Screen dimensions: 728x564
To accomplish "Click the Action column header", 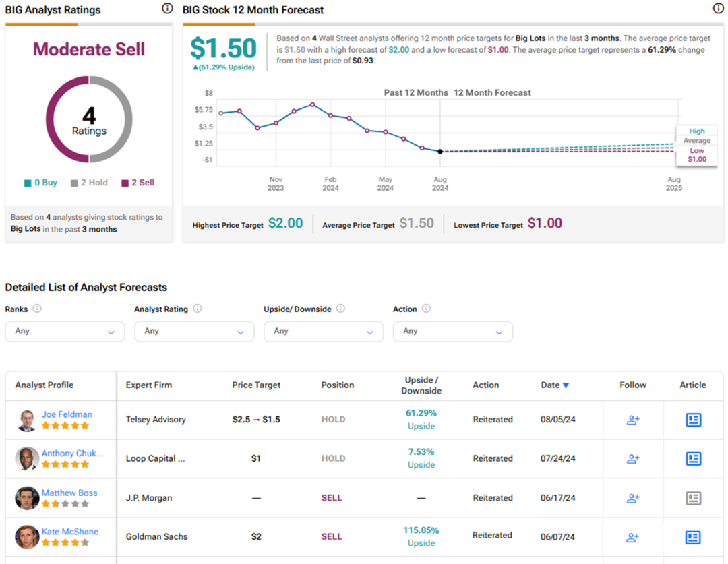I will (x=485, y=385).
